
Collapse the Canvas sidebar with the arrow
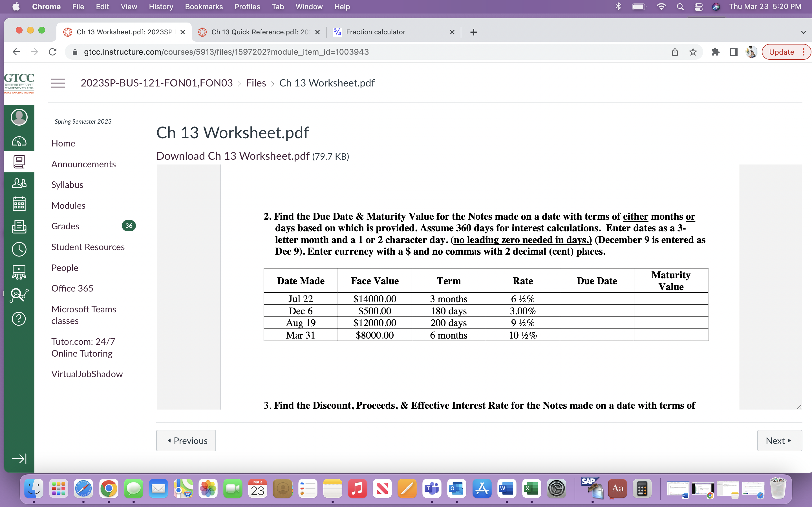coord(19,459)
